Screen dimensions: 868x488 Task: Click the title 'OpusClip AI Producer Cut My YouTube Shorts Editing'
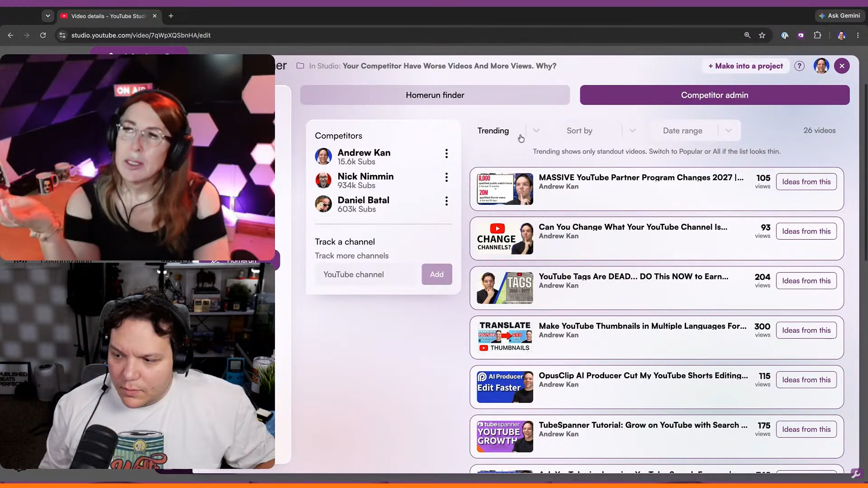(x=643, y=375)
